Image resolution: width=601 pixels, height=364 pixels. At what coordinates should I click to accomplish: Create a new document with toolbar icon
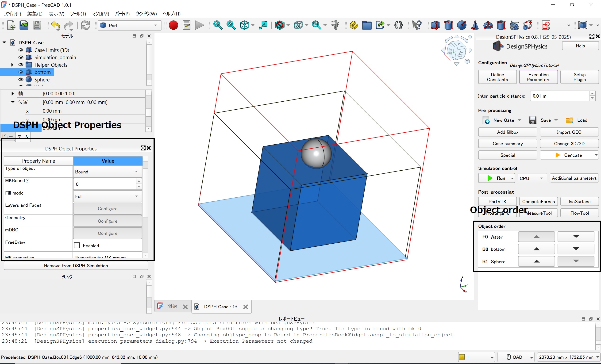tap(11, 25)
